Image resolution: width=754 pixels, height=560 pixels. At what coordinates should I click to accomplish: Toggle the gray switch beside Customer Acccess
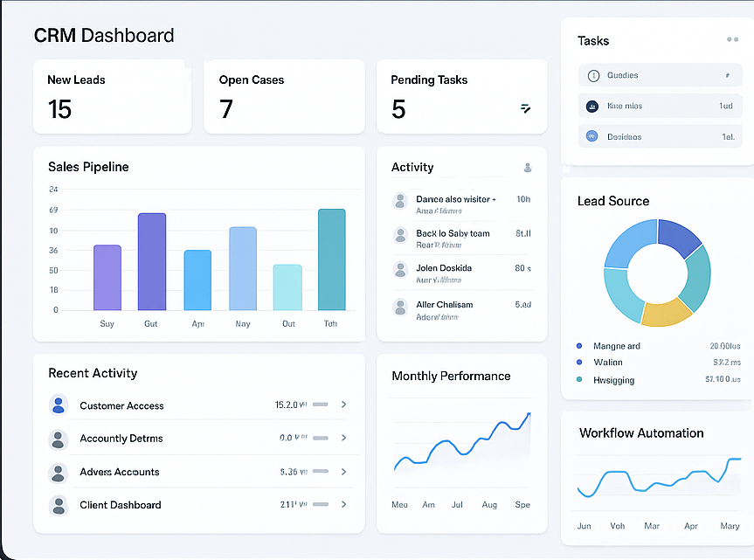tap(322, 404)
